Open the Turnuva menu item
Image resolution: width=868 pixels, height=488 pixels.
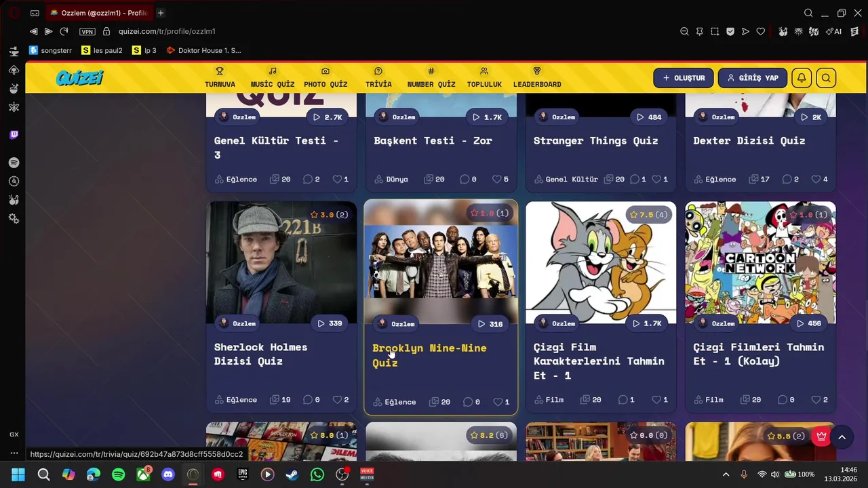point(220,77)
